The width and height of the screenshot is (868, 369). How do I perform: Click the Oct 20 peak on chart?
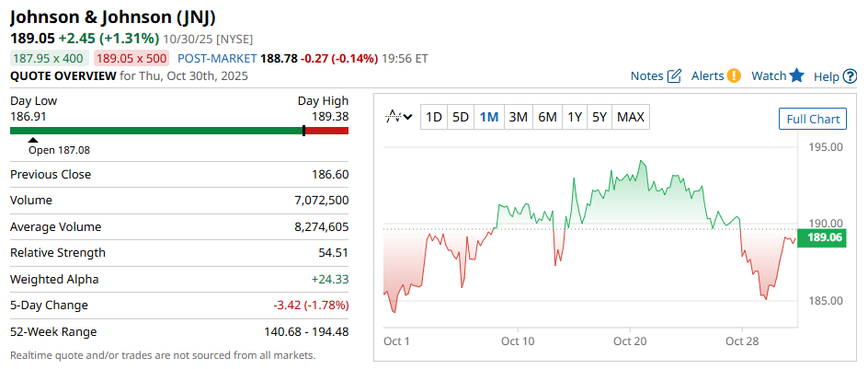[x=641, y=162]
